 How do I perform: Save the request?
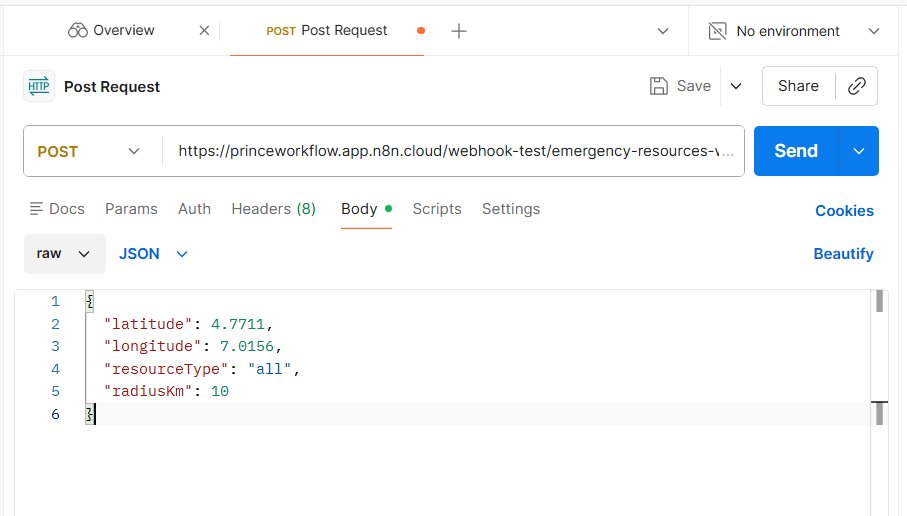coord(680,86)
